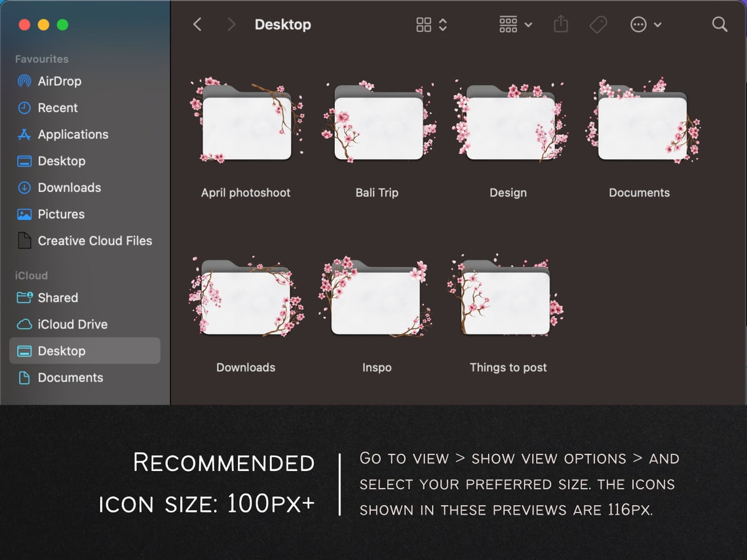
Task: Navigate back using the back chevron
Action: coord(197,24)
